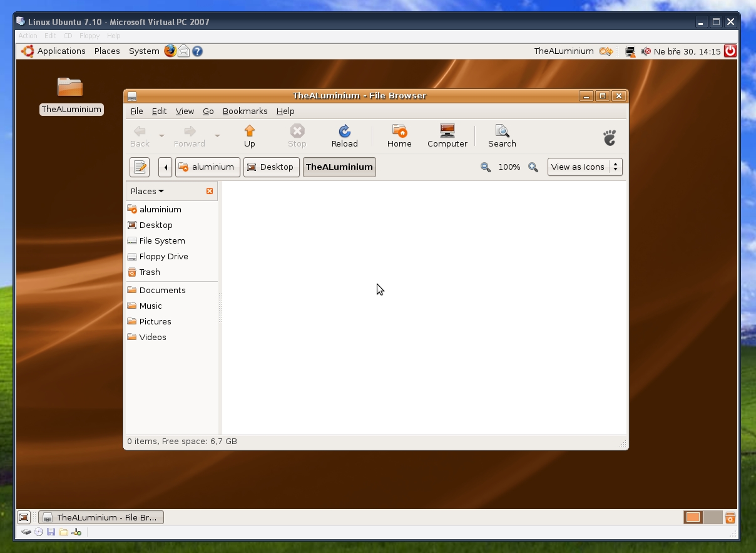This screenshot has width=756, height=553.
Task: Open the Places panel menu
Action: (107, 51)
